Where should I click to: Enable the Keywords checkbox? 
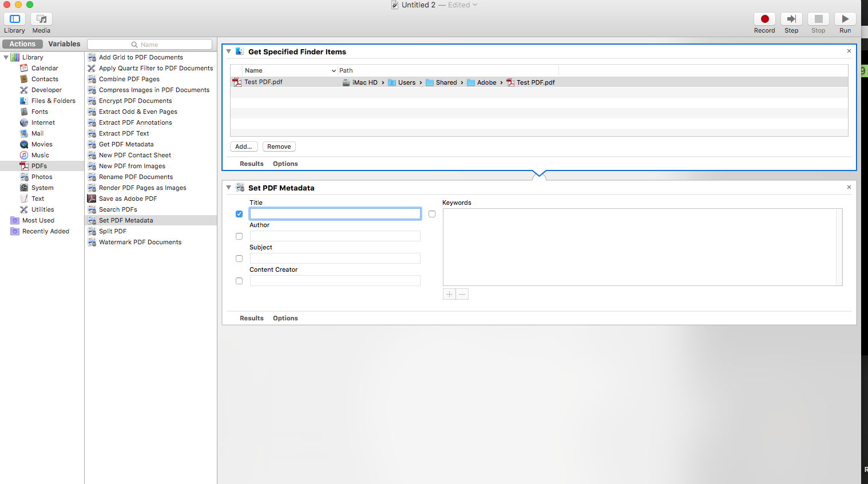(x=432, y=214)
